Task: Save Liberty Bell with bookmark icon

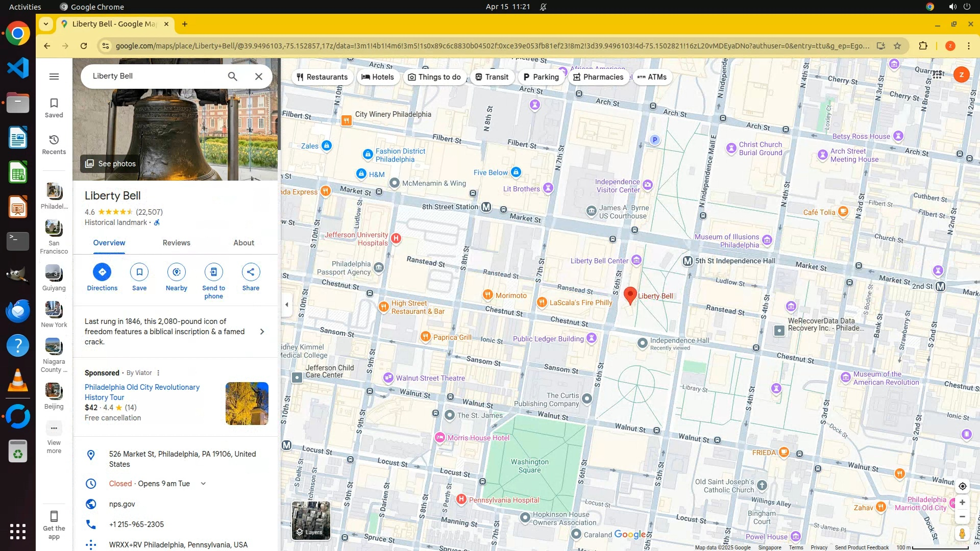Action: point(139,272)
